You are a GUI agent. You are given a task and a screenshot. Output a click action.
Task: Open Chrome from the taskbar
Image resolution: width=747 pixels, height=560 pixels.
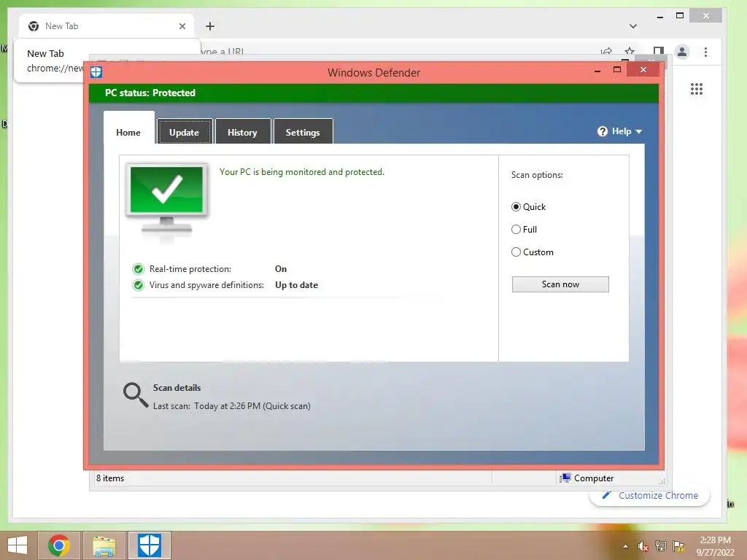(59, 545)
